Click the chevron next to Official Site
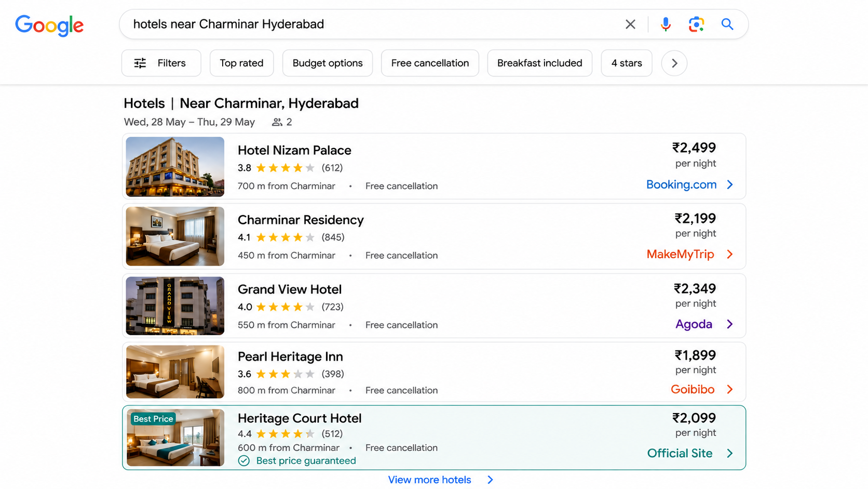The width and height of the screenshot is (868, 489). (730, 453)
